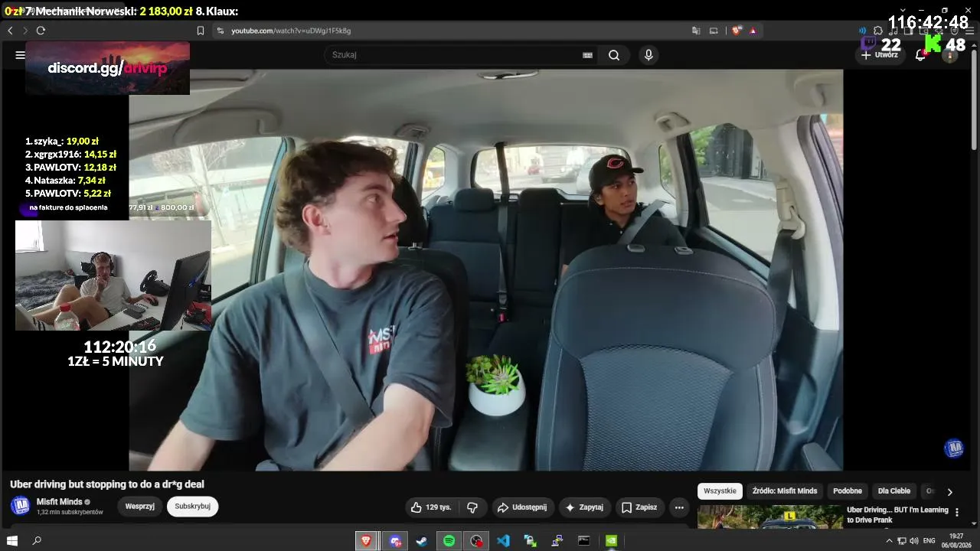
Task: Open the browser main menu hamburger icon
Action: (968, 31)
